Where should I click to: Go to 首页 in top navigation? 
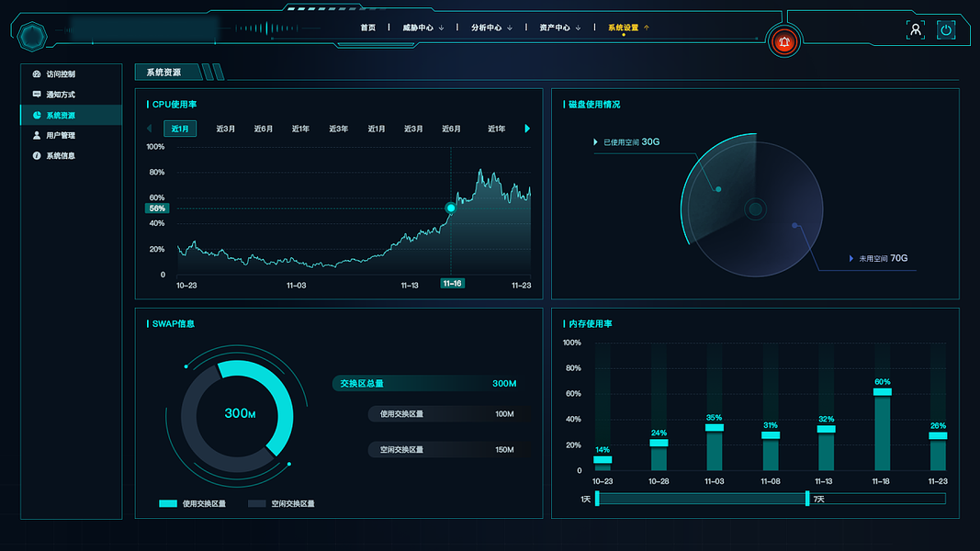pyautogui.click(x=368, y=28)
